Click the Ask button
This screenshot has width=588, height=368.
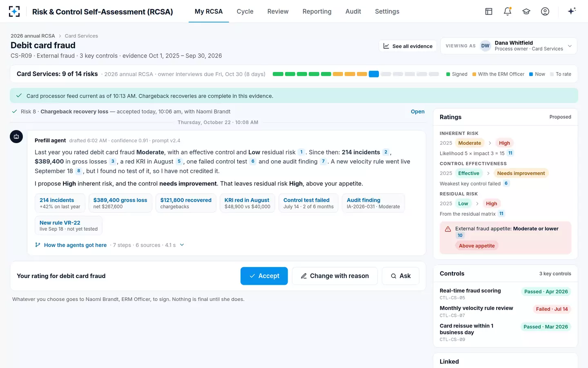[401, 276]
